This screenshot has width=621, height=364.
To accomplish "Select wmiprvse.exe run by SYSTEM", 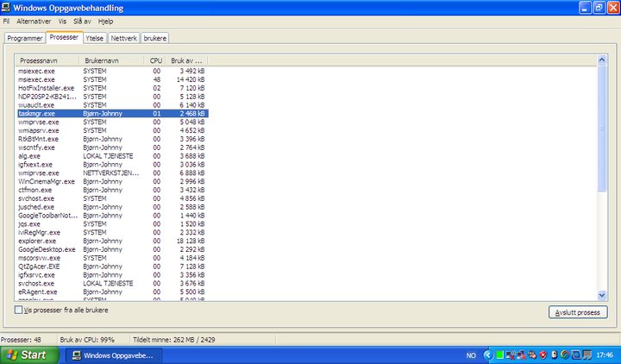I will pos(112,122).
